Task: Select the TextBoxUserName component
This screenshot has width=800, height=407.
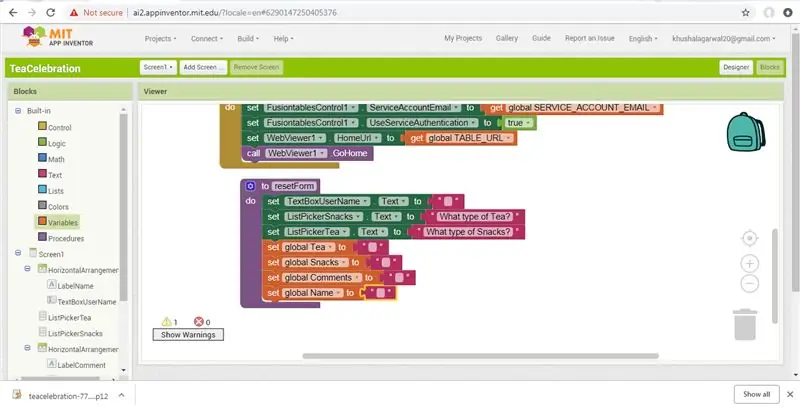Action: pyautogui.click(x=81, y=301)
